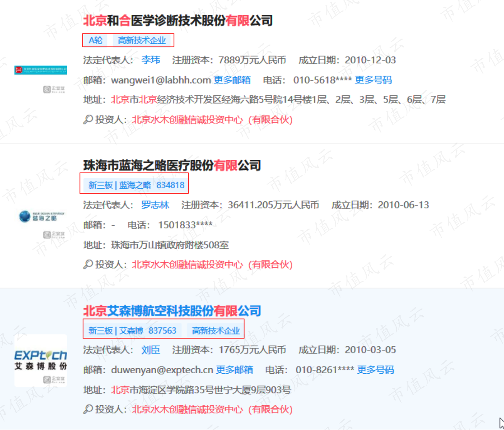This screenshot has height=430, width=504.
Task: Click 高新技术企业 tag under 北京艾森博
Action: [x=215, y=331]
